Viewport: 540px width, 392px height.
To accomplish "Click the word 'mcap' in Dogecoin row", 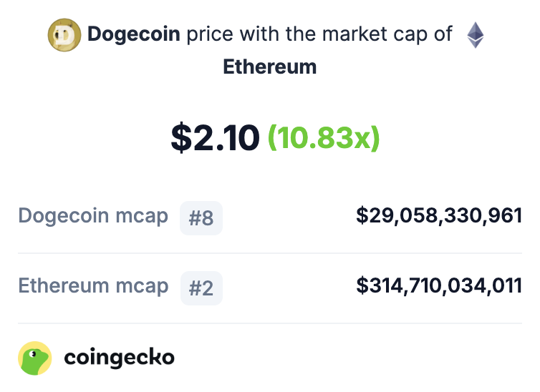I will point(142,217).
